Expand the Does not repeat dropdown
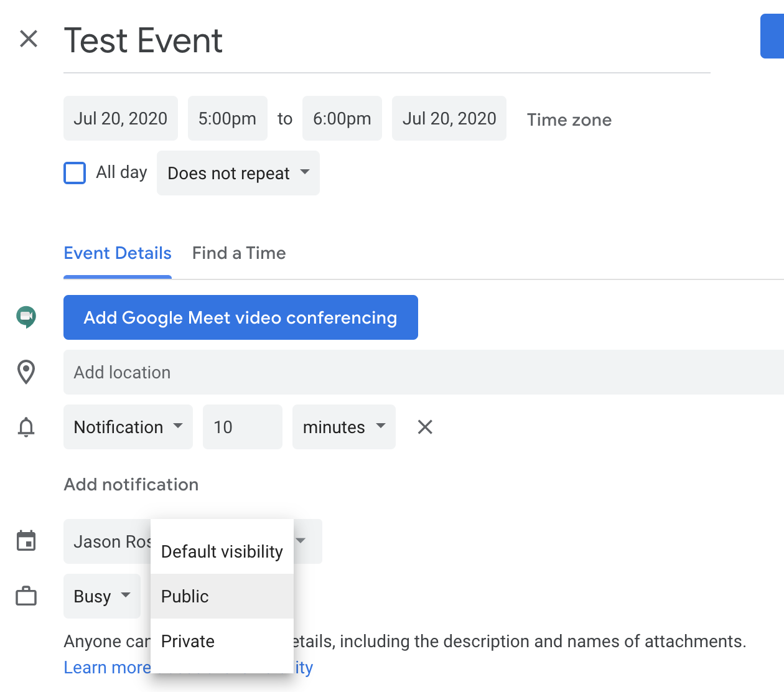 (x=238, y=173)
